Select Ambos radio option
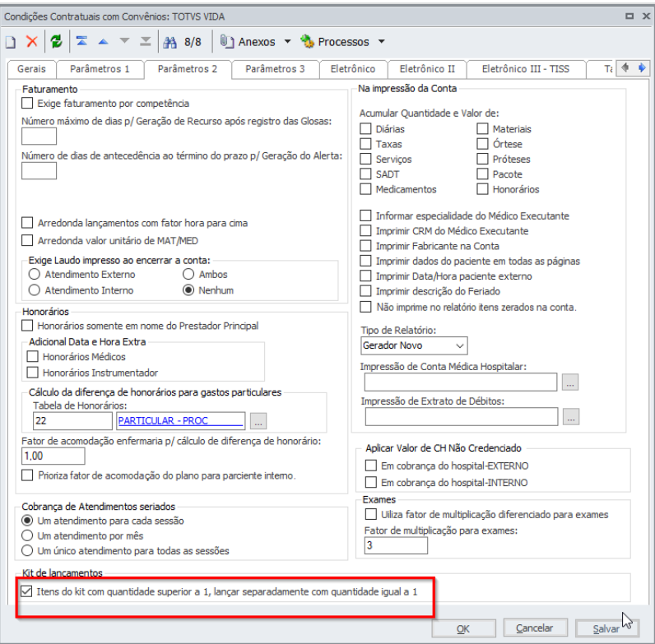Viewport: 655px width, 644px height. point(188,274)
